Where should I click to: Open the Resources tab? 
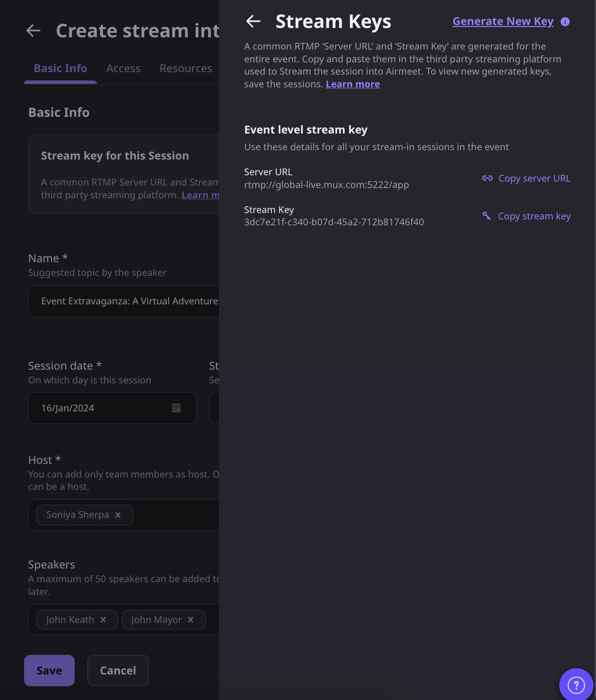[x=186, y=68]
